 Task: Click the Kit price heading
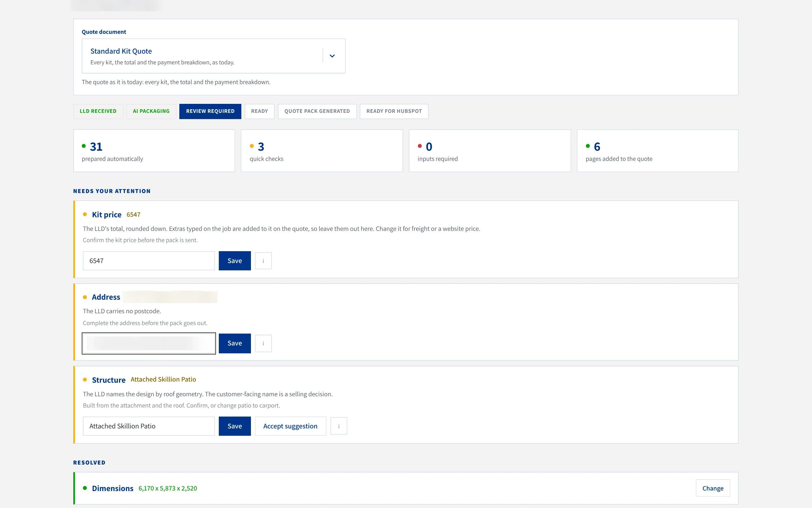(107, 215)
